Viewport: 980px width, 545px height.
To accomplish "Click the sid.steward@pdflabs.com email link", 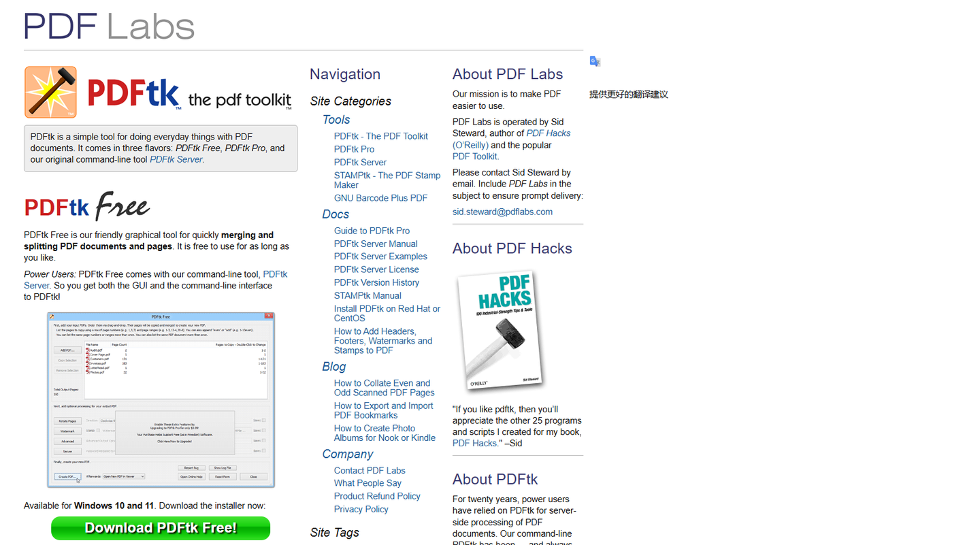I will click(x=502, y=212).
